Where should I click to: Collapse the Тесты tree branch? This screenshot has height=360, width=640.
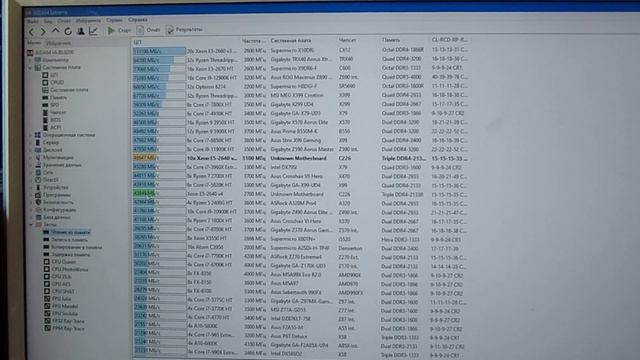[31, 224]
